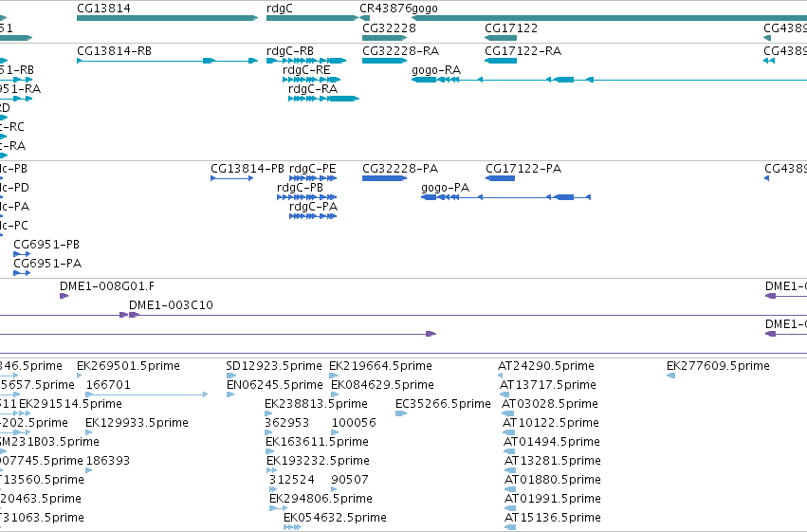
Task: Select the CG32228-PA protein bar
Action: click(x=384, y=178)
